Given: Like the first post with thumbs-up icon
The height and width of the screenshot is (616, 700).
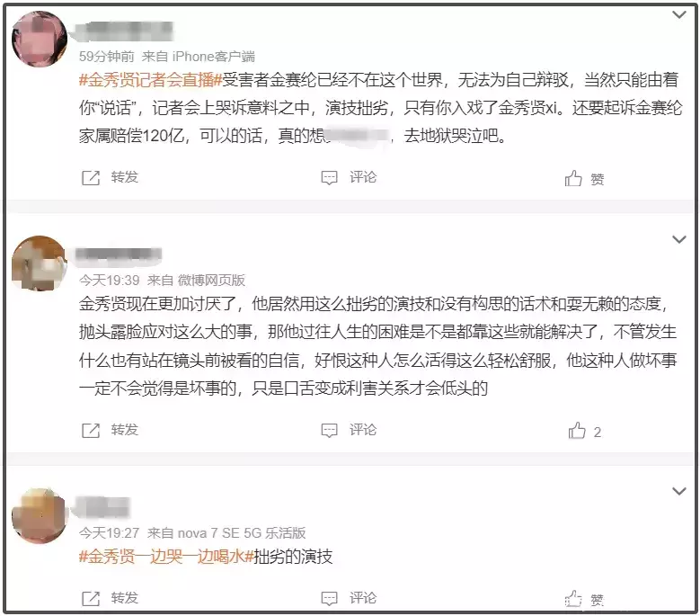Looking at the screenshot, I should point(573,178).
